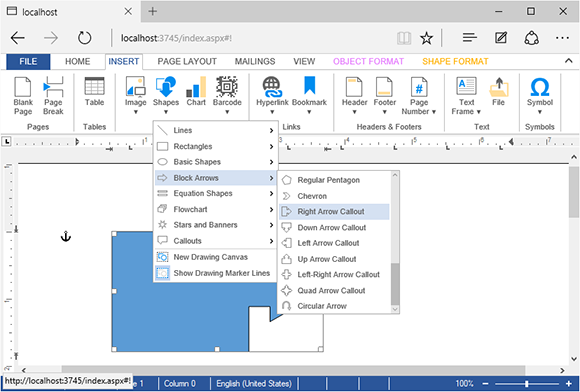Switch to the MAILINGS tab
The height and width of the screenshot is (392, 580).
coord(255,61)
